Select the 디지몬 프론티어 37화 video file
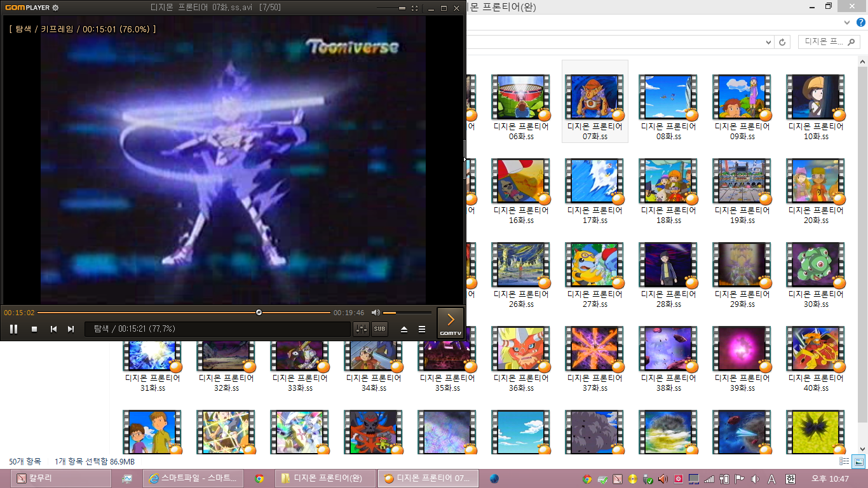The image size is (868, 488). [595, 360]
